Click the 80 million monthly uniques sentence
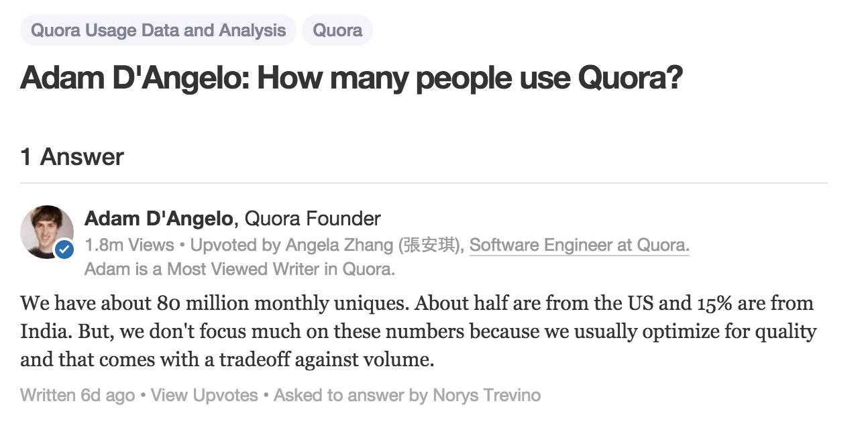Image resolution: width=868 pixels, height=436 pixels. [x=215, y=303]
